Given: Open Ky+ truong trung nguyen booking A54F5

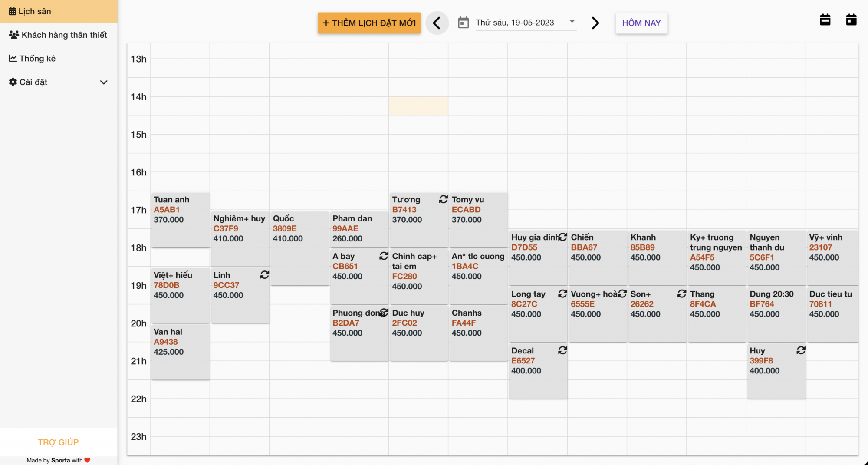Looking at the screenshot, I should click(717, 258).
